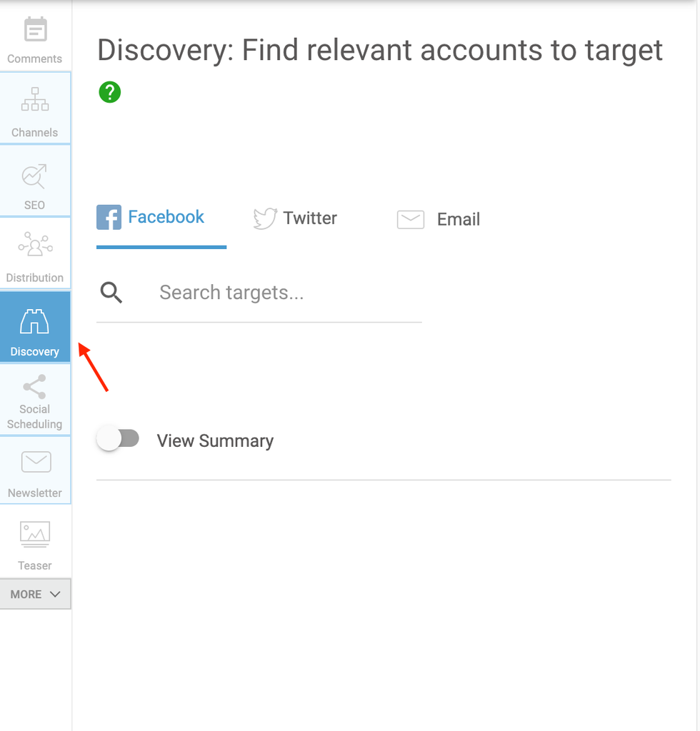Expand the MORE sidebar dropdown
The height and width of the screenshot is (731, 700).
36,594
